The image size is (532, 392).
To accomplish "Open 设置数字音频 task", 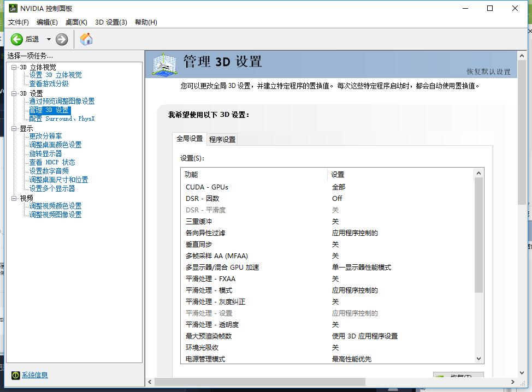I will 49,171.
